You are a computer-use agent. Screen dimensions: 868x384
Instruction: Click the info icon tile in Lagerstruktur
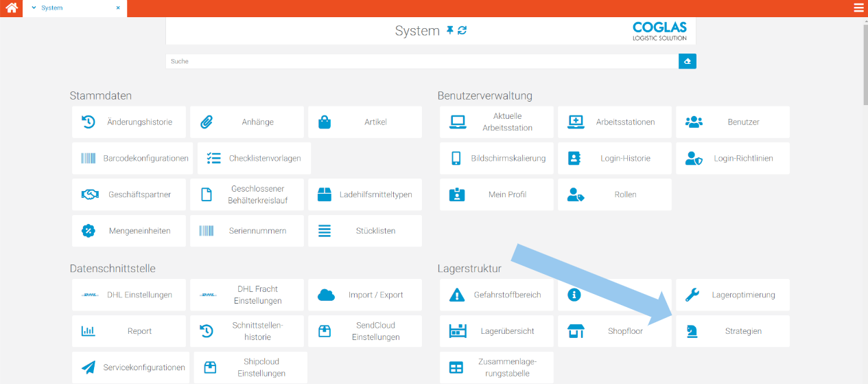pos(614,295)
